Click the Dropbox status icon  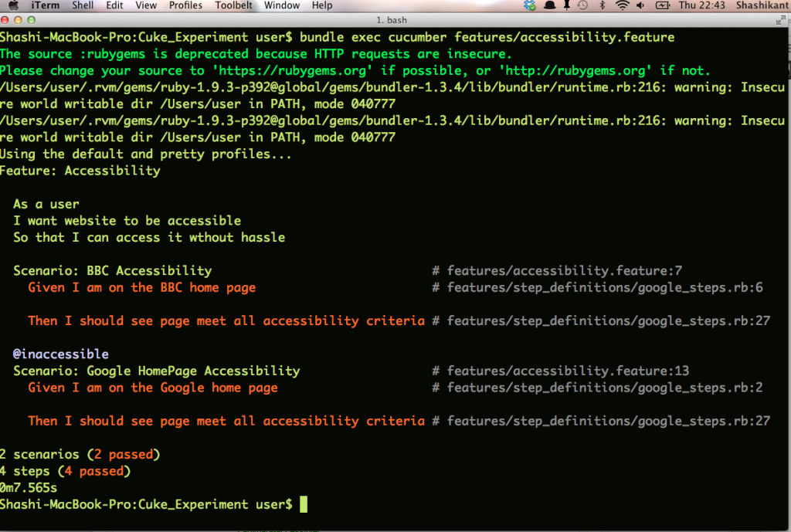click(x=530, y=5)
